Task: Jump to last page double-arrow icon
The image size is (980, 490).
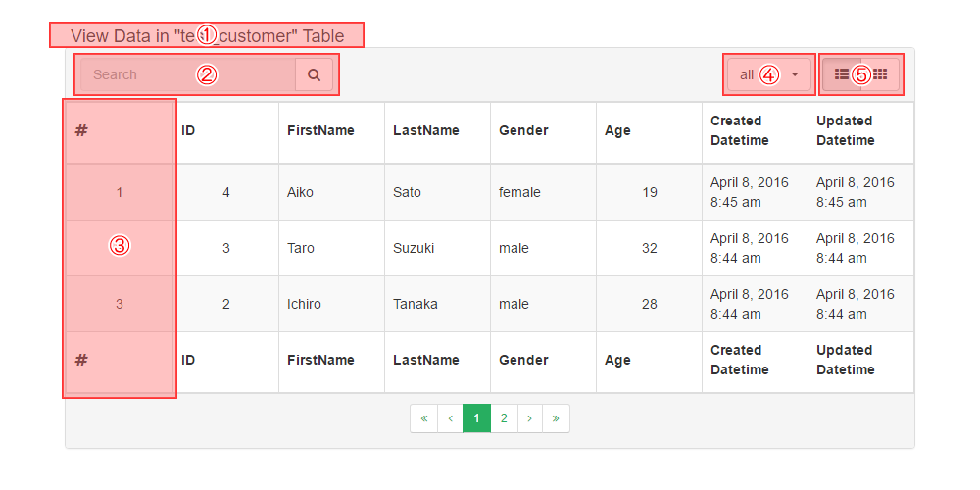Action: point(556,418)
